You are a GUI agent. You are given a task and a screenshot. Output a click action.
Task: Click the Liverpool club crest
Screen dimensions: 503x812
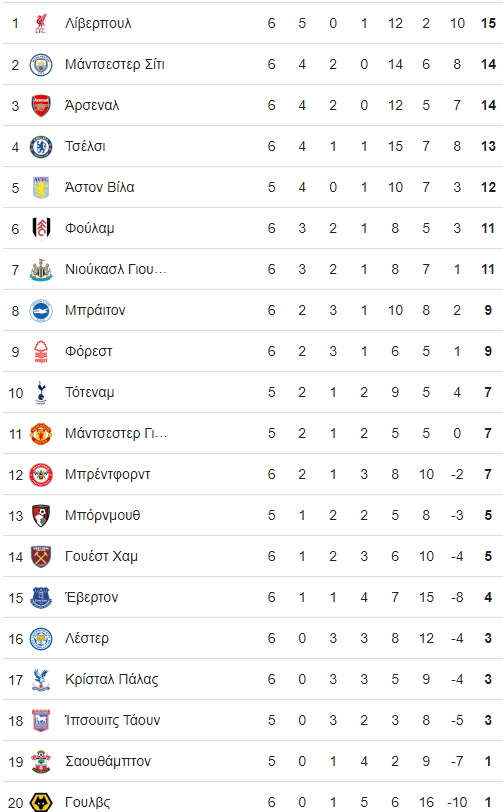pos(41,23)
